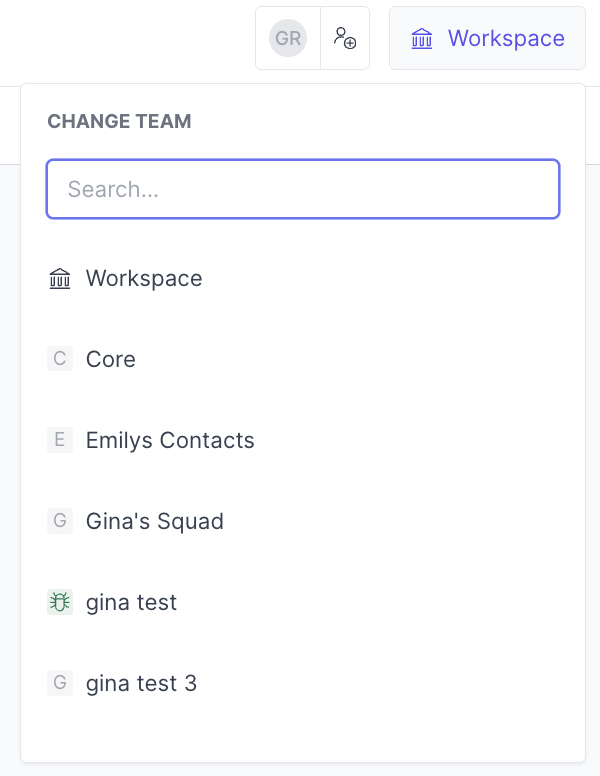
Task: Switch to the Core team
Action: coord(111,359)
